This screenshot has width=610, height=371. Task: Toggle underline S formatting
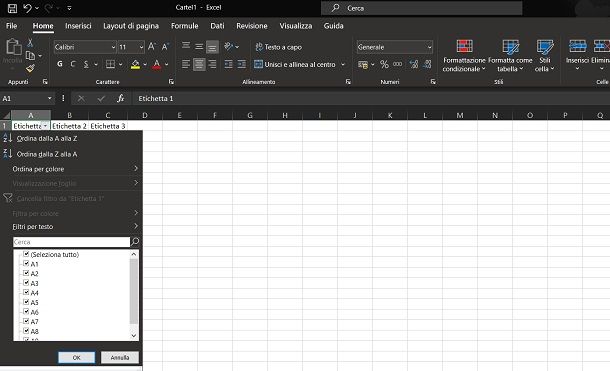(x=86, y=64)
